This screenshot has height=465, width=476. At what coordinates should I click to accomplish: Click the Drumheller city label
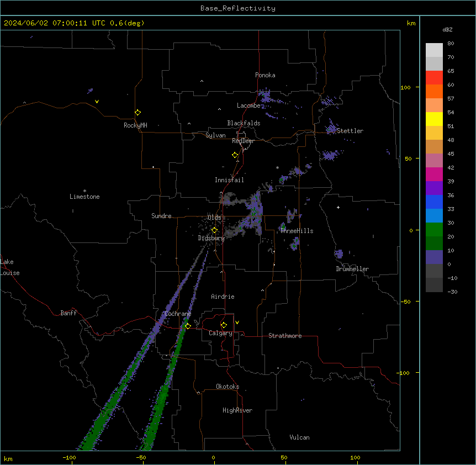352,269
